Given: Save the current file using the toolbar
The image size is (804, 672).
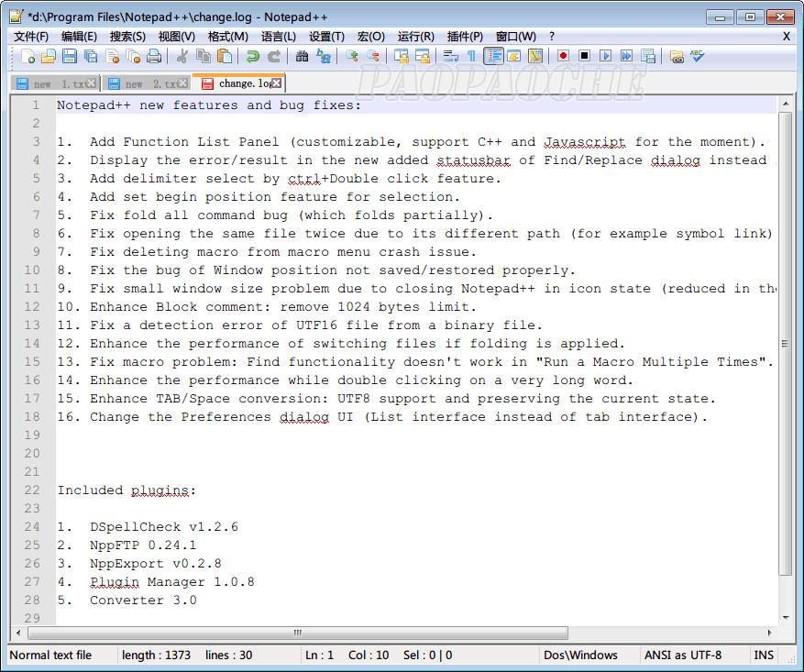Looking at the screenshot, I should (70, 56).
